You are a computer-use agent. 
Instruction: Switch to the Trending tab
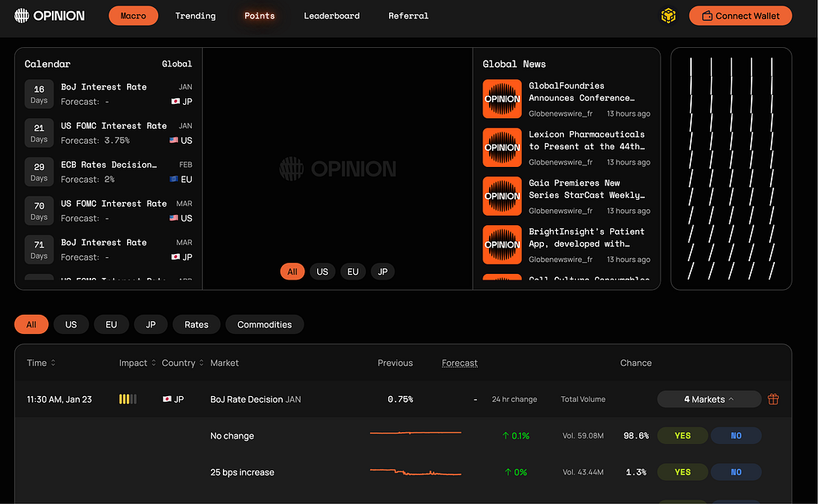point(195,16)
